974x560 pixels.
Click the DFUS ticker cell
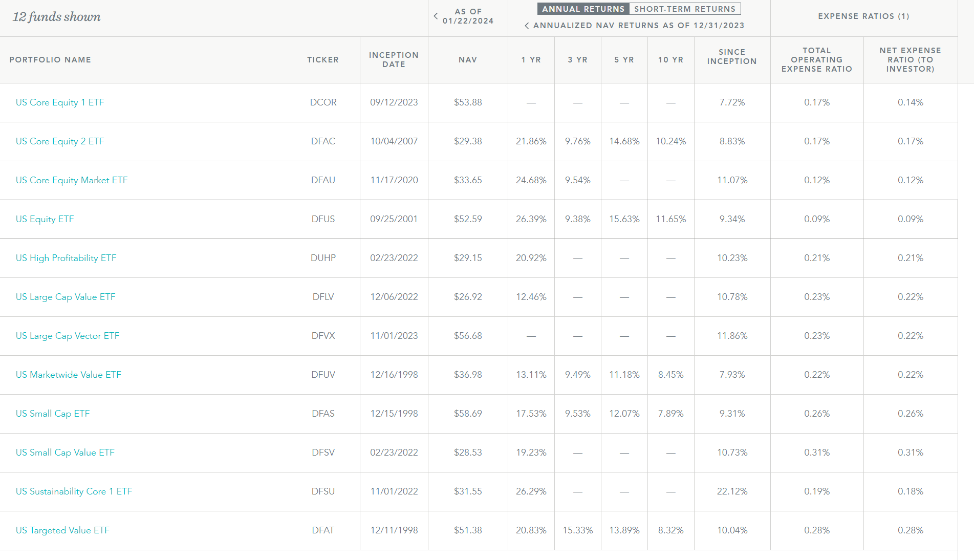pos(323,219)
